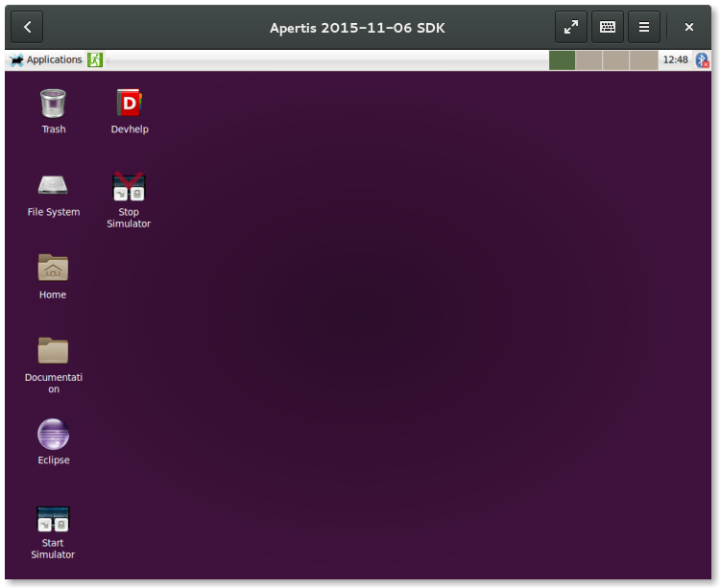Image resolution: width=720 pixels, height=588 pixels.
Task: Switch to the fourth workspace
Action: coord(643,59)
